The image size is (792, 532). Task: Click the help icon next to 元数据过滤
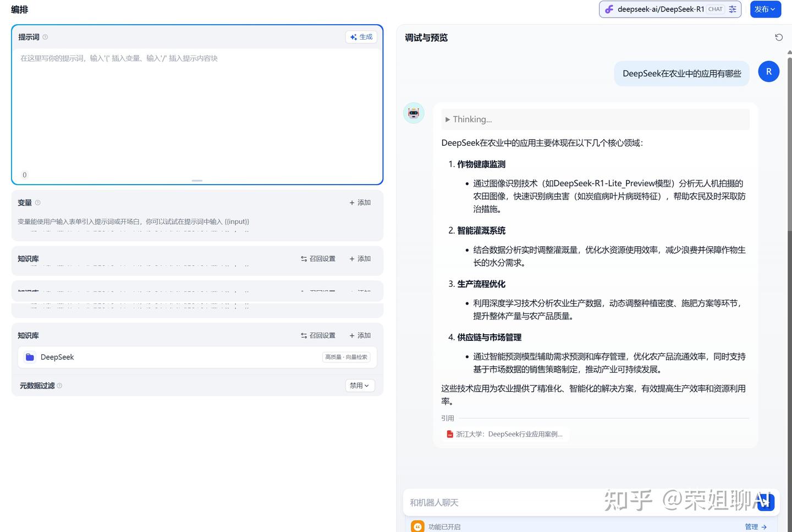pos(59,385)
